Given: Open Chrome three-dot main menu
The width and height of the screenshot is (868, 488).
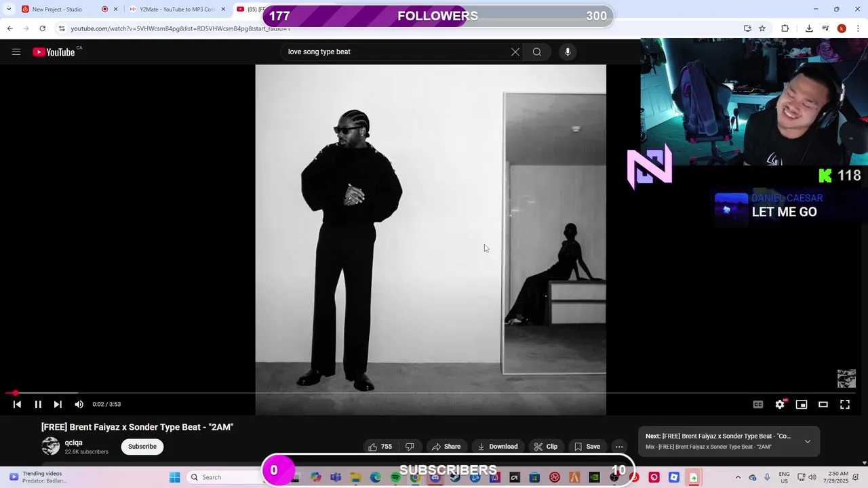Looking at the screenshot, I should pyautogui.click(x=859, y=28).
